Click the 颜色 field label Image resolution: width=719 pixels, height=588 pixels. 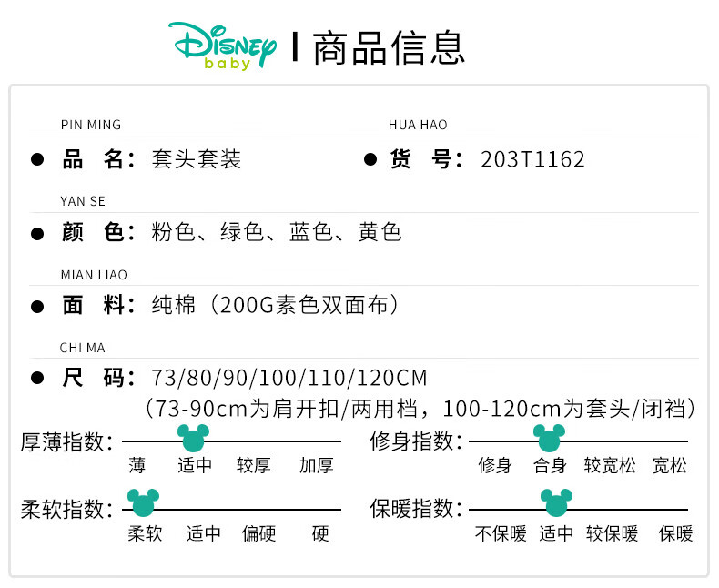pyautogui.click(x=98, y=232)
